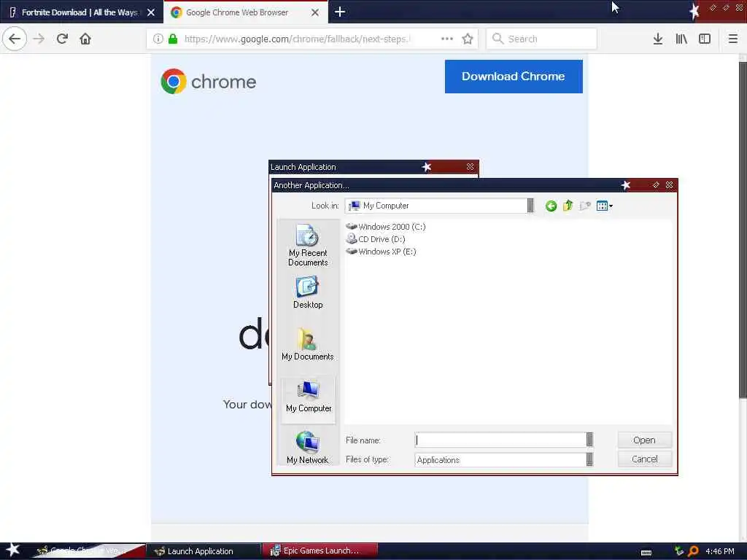This screenshot has height=560, width=747.
Task: Switch to Epic Games Launcher taskbar button
Action: [320, 551]
